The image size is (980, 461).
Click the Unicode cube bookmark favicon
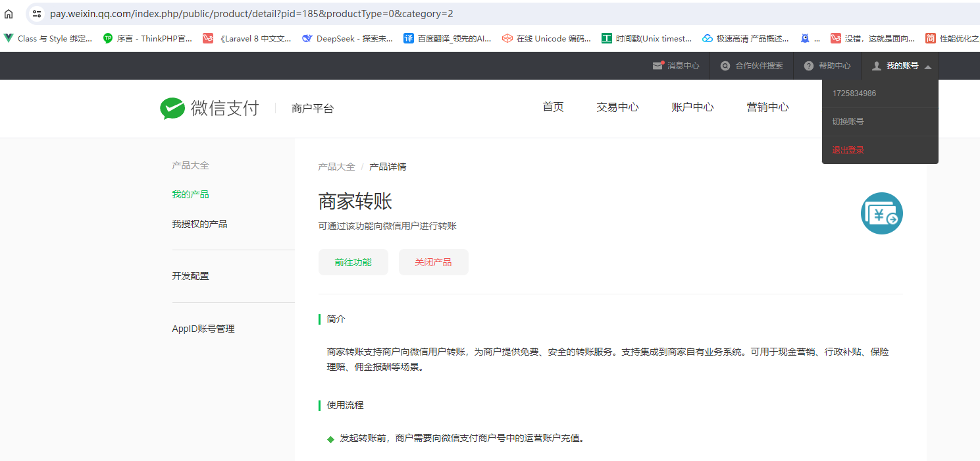507,38
